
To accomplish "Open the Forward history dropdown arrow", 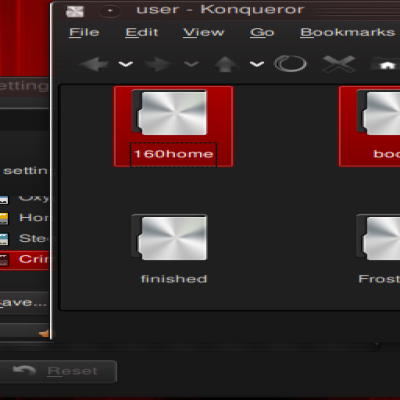I will click(x=191, y=64).
